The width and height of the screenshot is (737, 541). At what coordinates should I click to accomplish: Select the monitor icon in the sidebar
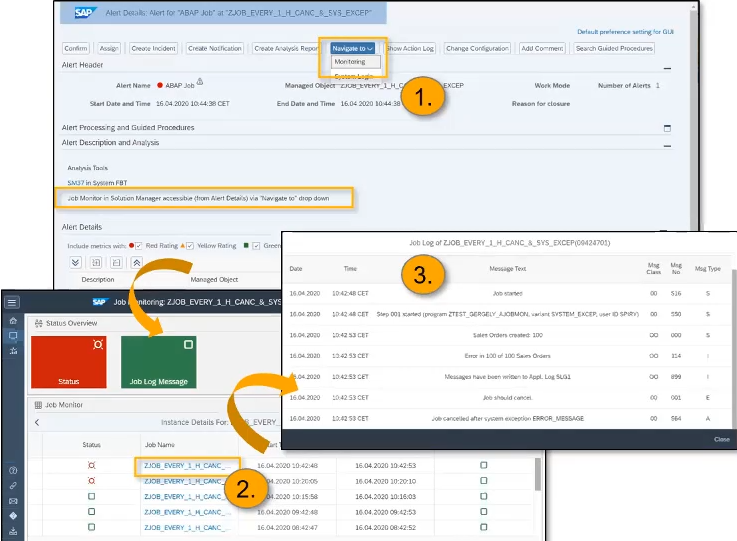tap(12, 336)
